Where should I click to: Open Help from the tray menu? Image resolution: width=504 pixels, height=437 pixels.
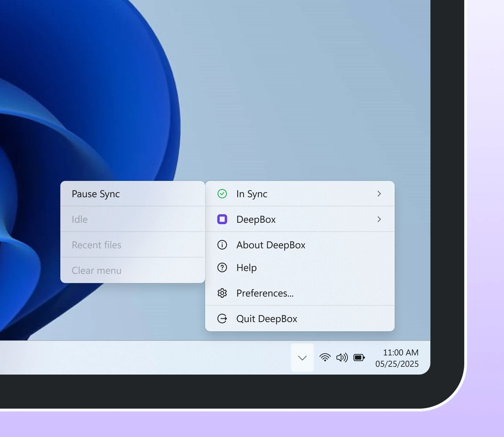300,267
